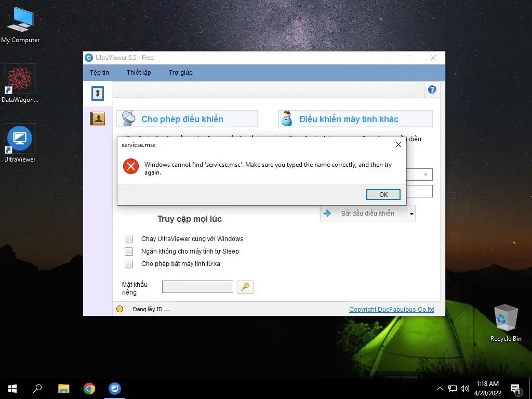Click the blue help question mark icon
The width and height of the screenshot is (532, 399).
432,89
